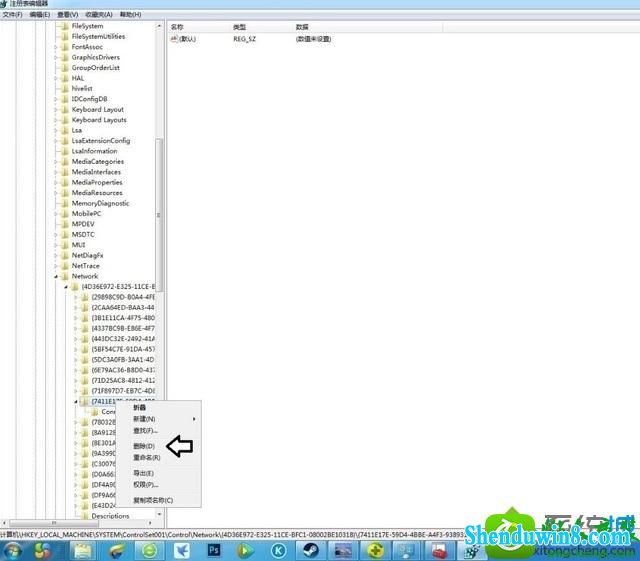Open the 编辑(E) menu
Image resolution: width=640 pixels, height=561 pixels.
pos(40,15)
